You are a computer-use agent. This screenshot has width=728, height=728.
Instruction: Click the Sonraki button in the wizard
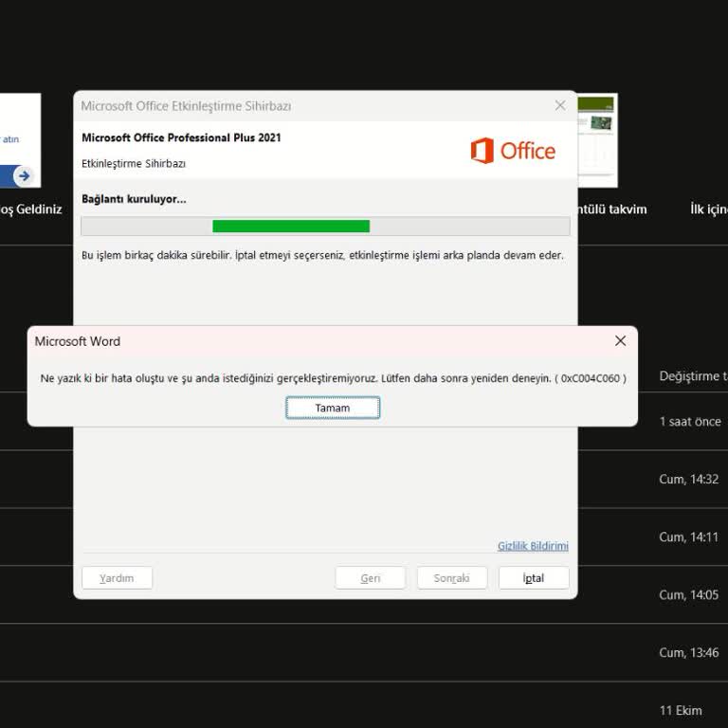[452, 577]
